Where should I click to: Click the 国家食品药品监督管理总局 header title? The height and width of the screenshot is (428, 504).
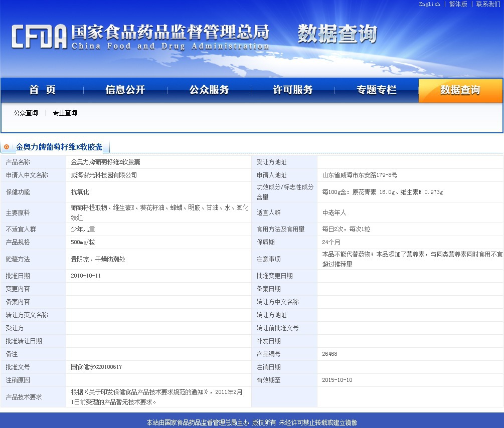point(170,32)
